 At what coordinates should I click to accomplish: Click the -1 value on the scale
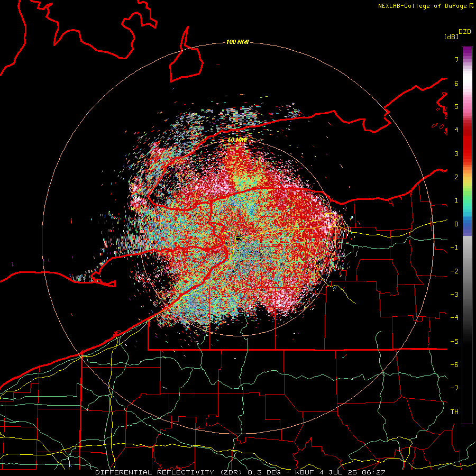(x=454, y=248)
